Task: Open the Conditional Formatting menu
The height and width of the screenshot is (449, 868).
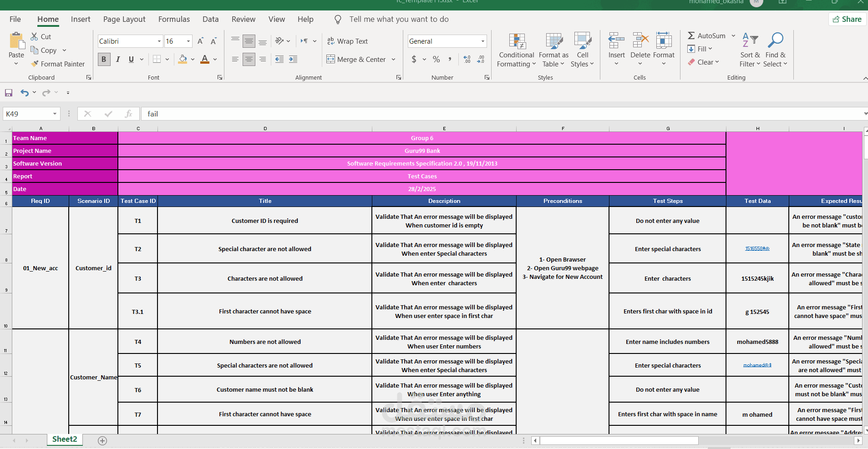Action: point(516,50)
